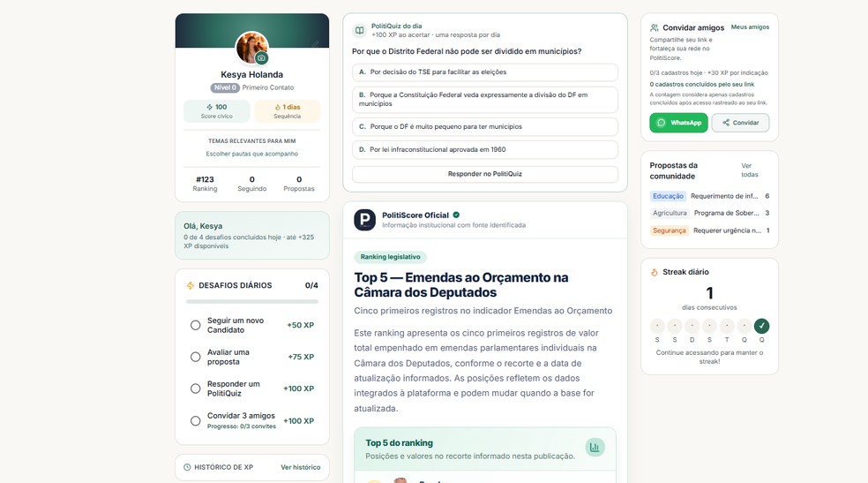868x483 pixels.
Task: Click the Score cívico 100 badge
Action: (x=216, y=110)
